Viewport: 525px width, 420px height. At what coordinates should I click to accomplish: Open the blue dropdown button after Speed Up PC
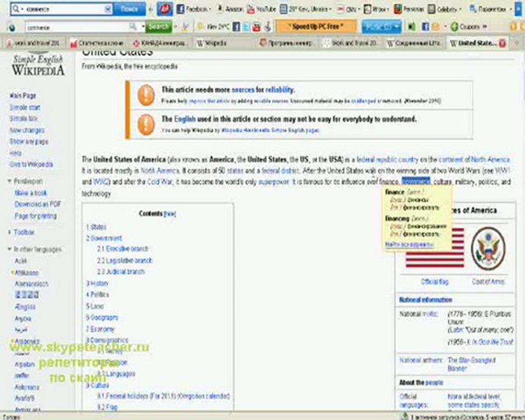tap(381, 27)
